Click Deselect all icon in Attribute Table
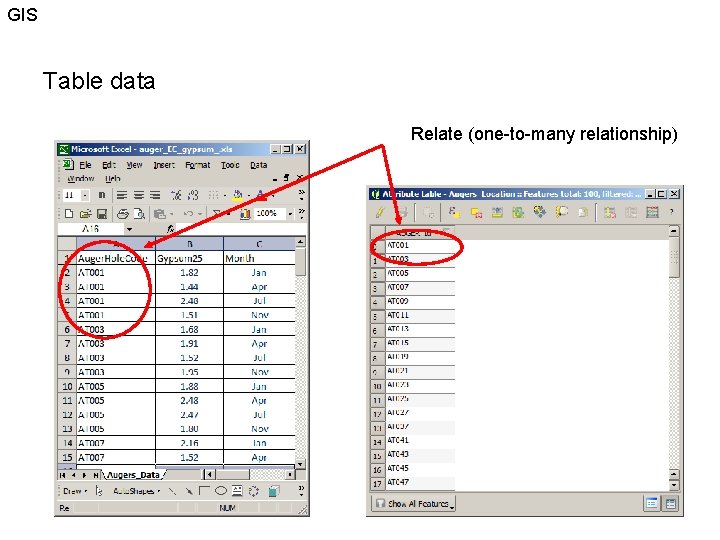The height and width of the screenshot is (540, 720). 476,213
